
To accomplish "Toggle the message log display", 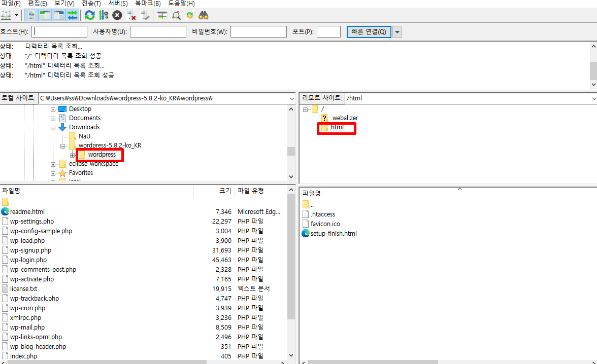I will click(31, 16).
